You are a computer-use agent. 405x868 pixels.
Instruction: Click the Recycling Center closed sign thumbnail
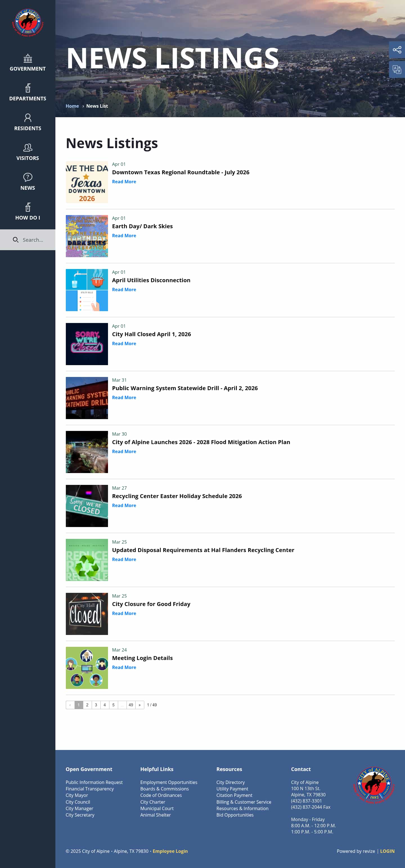87,506
